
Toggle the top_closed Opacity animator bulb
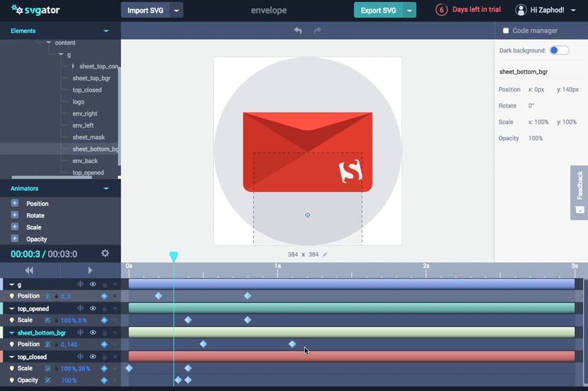(11, 380)
